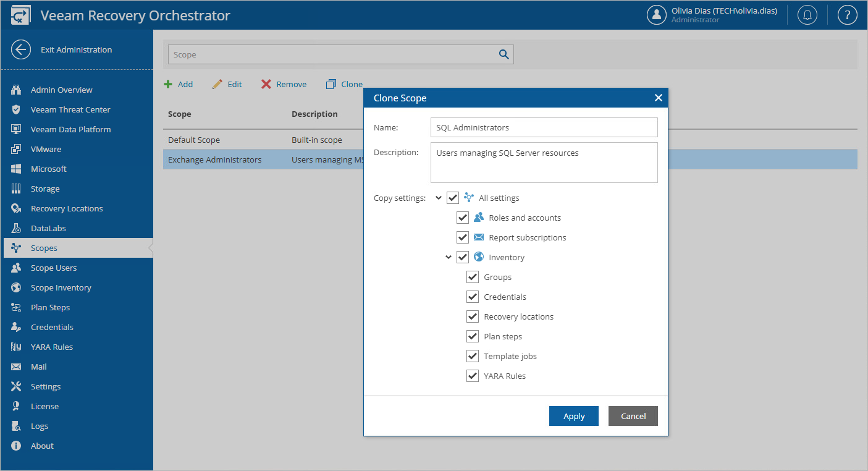This screenshot has height=471, width=868.
Task: Click the Credentials key-user icon
Action: click(17, 327)
